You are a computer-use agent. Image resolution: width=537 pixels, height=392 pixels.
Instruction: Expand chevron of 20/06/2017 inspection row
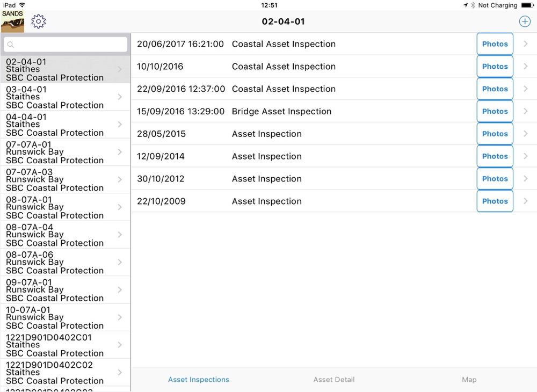pos(526,44)
